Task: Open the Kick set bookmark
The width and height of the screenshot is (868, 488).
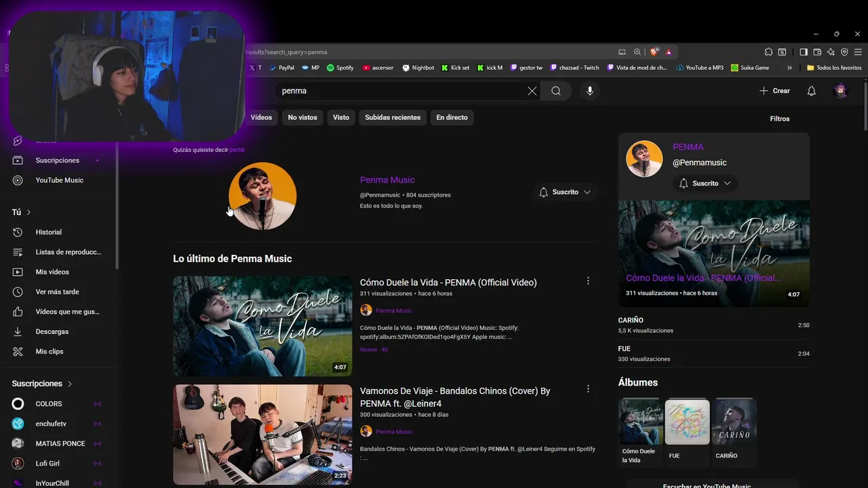Action: pos(455,68)
